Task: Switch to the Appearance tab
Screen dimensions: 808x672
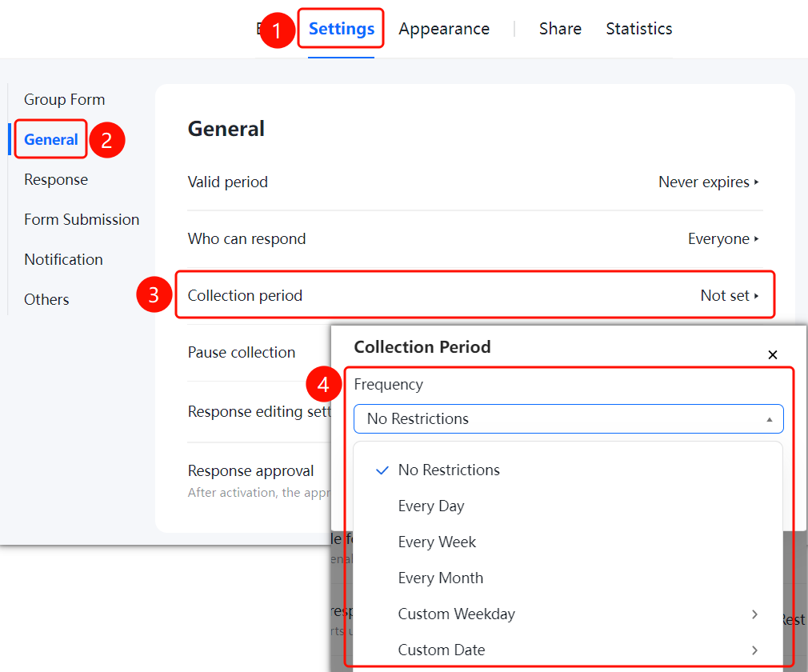Action: tap(444, 29)
